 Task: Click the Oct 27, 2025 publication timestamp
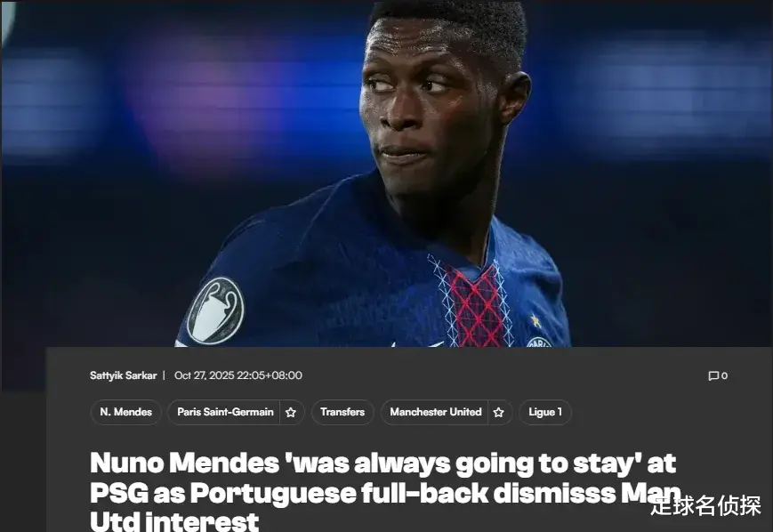pyautogui.click(x=238, y=375)
